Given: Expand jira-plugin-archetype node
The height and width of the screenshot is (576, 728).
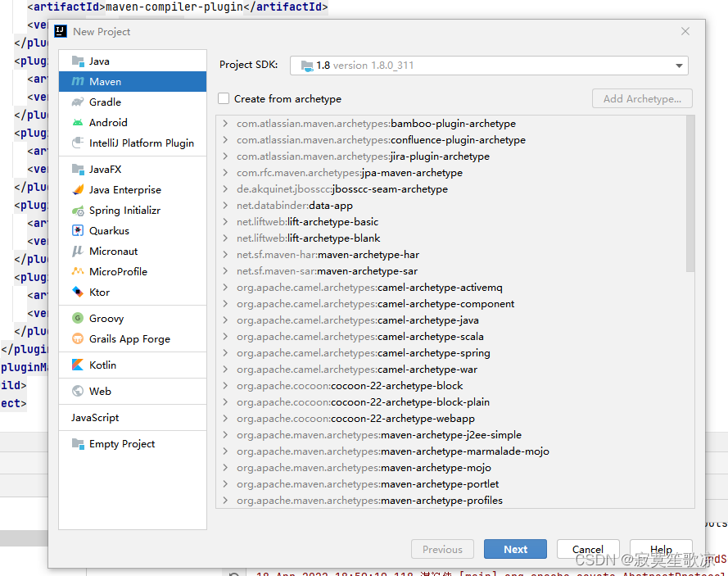Looking at the screenshot, I should 225,156.
